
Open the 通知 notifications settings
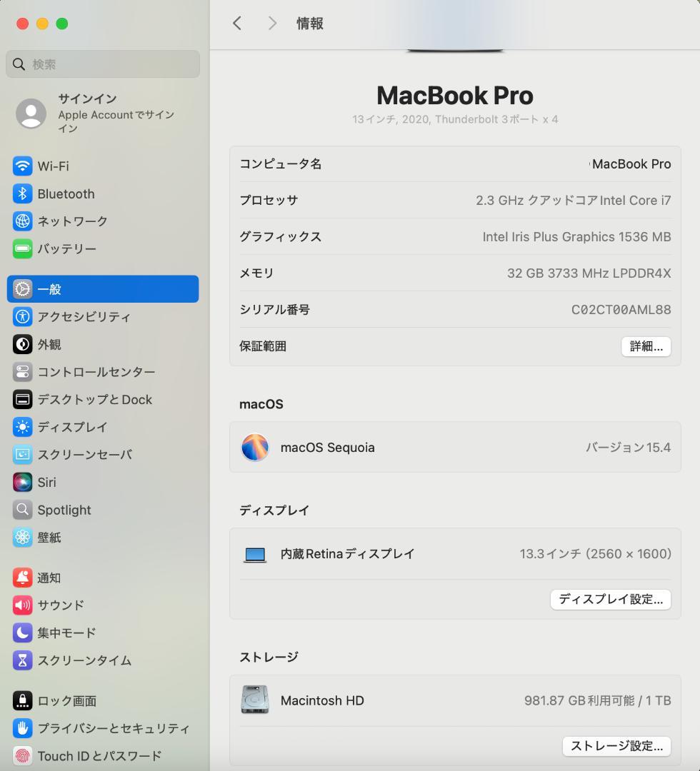[20, 578]
